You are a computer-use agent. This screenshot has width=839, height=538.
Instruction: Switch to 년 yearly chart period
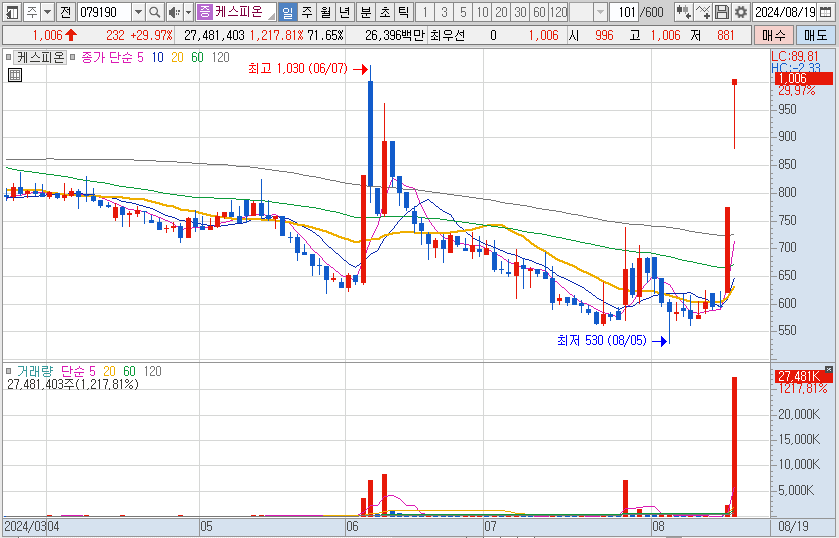(x=344, y=11)
